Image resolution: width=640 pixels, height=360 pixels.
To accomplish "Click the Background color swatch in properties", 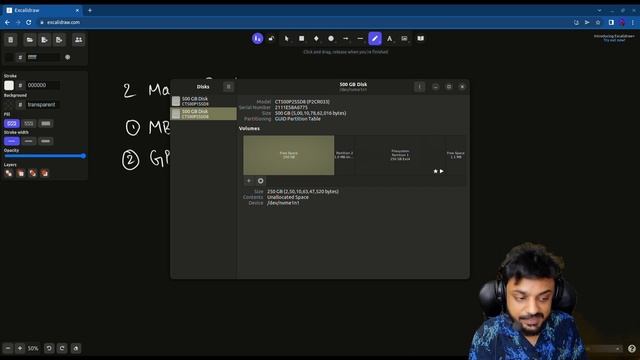I will 9,104.
